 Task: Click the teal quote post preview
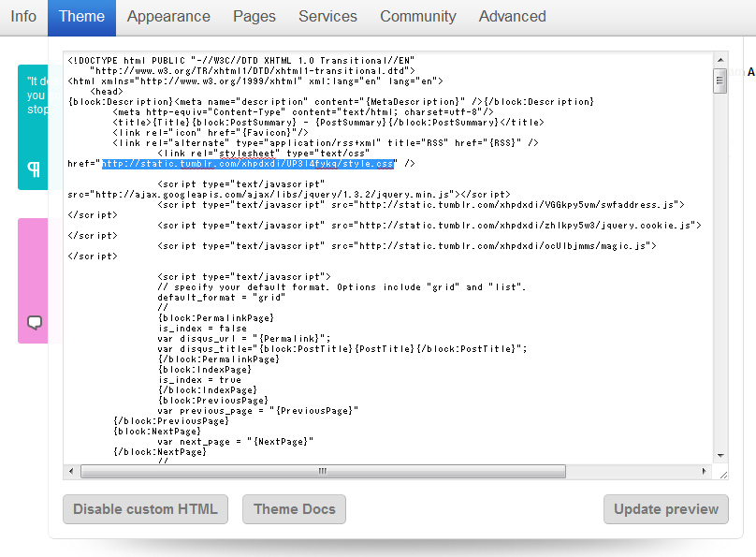coord(33,127)
